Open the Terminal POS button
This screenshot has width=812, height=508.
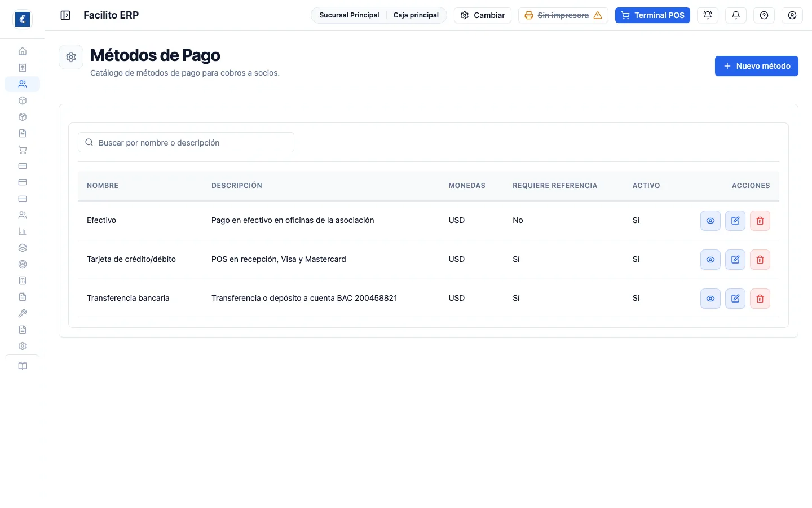click(652, 15)
